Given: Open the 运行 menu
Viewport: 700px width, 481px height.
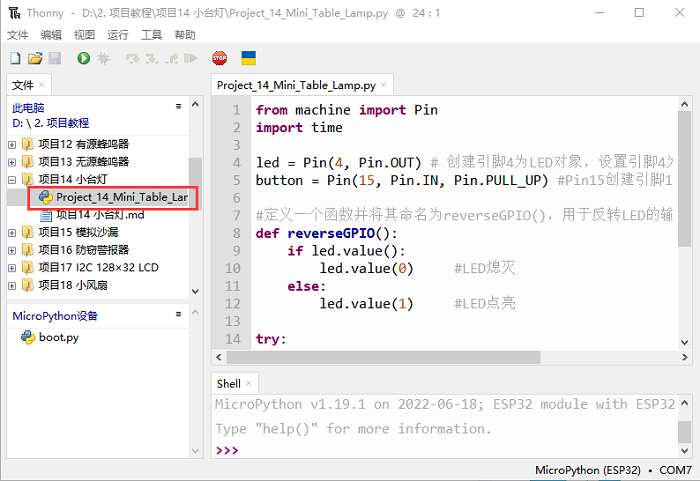Looking at the screenshot, I should [x=118, y=34].
